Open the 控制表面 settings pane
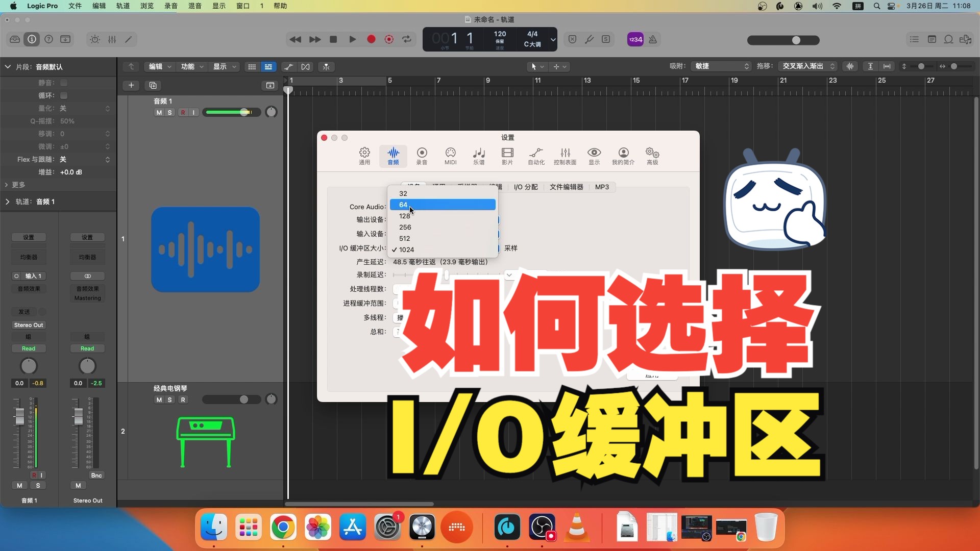Viewport: 980px width, 551px height. [565, 156]
